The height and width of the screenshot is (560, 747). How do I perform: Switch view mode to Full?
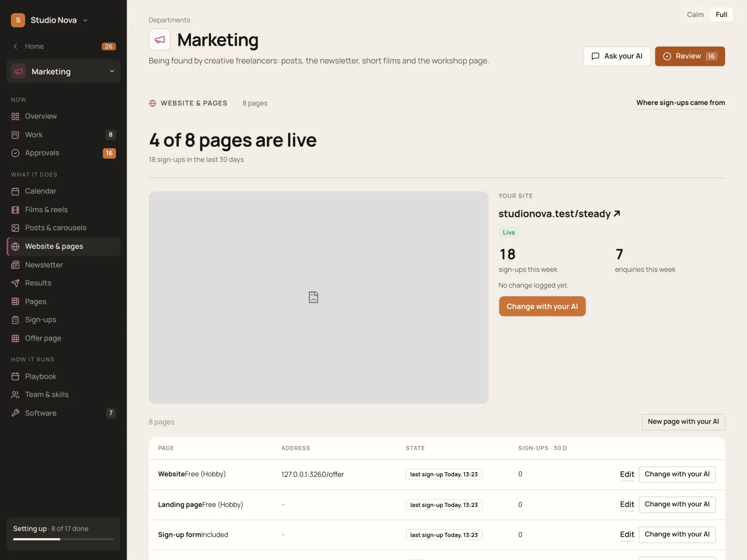click(721, 14)
